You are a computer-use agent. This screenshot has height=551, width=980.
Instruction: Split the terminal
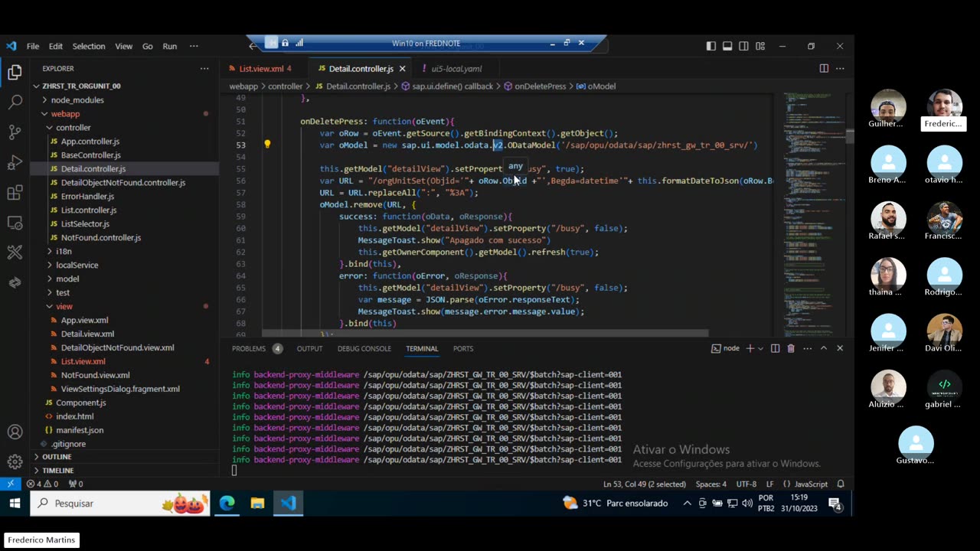[x=775, y=348]
